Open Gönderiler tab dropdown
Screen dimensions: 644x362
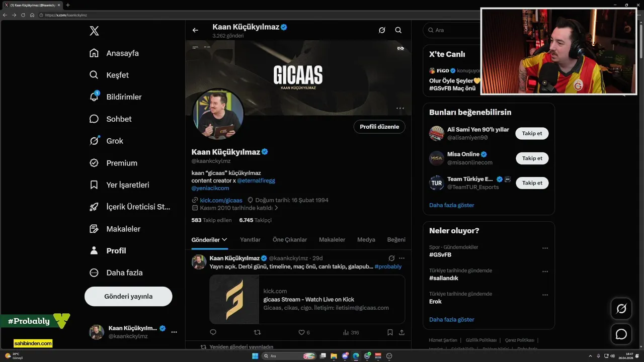pyautogui.click(x=209, y=240)
